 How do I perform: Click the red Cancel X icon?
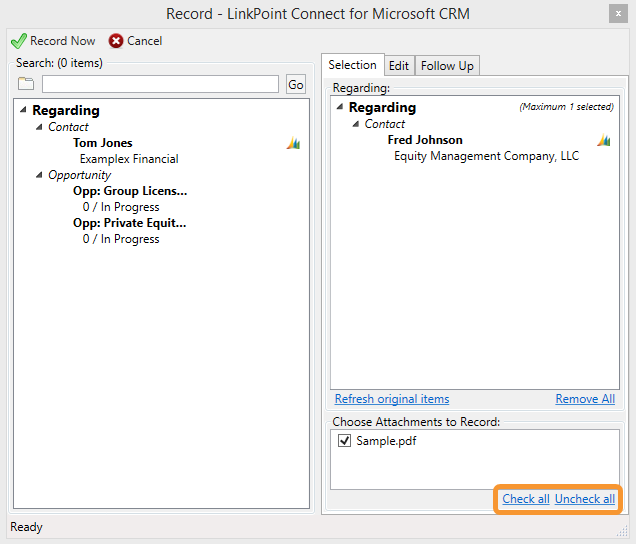click(x=116, y=41)
